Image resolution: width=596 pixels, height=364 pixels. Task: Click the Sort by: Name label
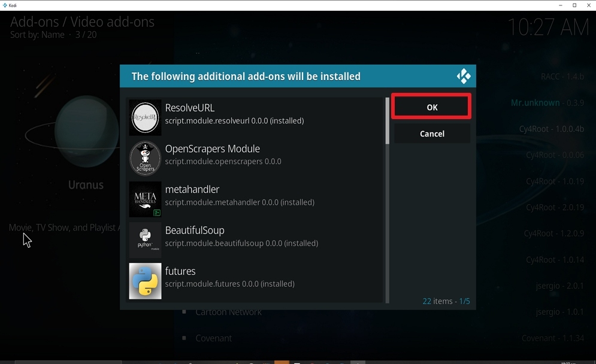(x=37, y=35)
